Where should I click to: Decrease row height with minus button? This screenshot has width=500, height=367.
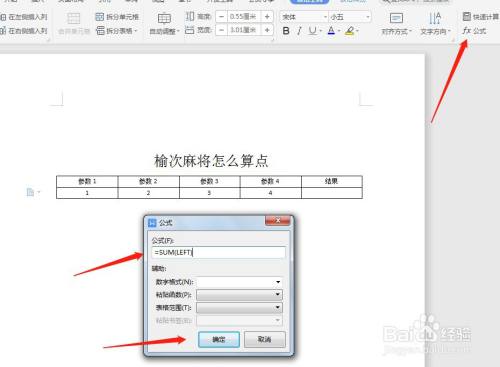(221, 16)
